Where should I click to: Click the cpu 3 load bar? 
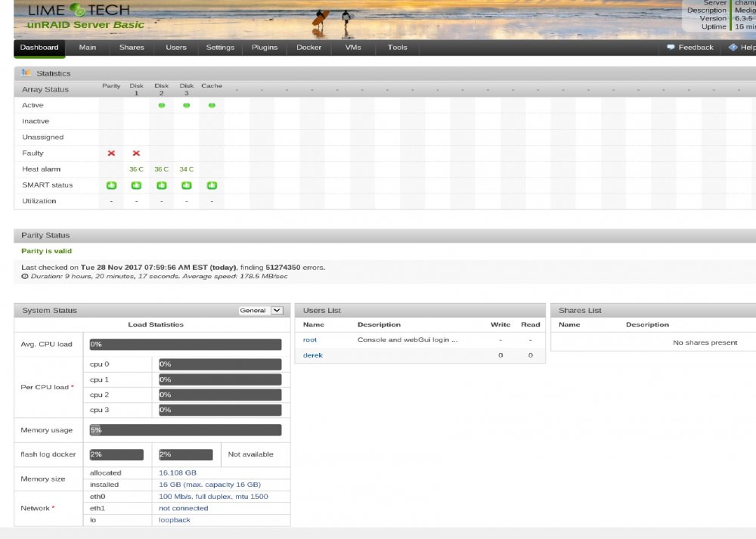coord(220,410)
